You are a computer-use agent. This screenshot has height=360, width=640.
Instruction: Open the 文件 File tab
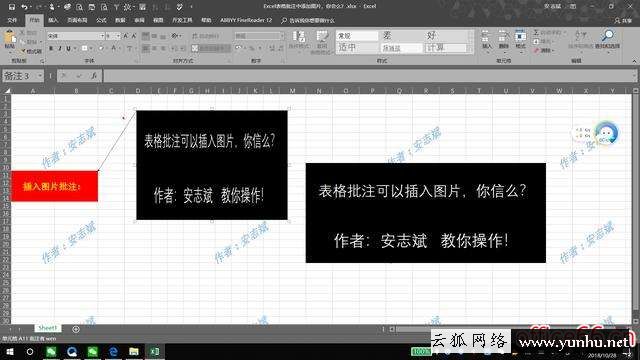[x=12, y=20]
